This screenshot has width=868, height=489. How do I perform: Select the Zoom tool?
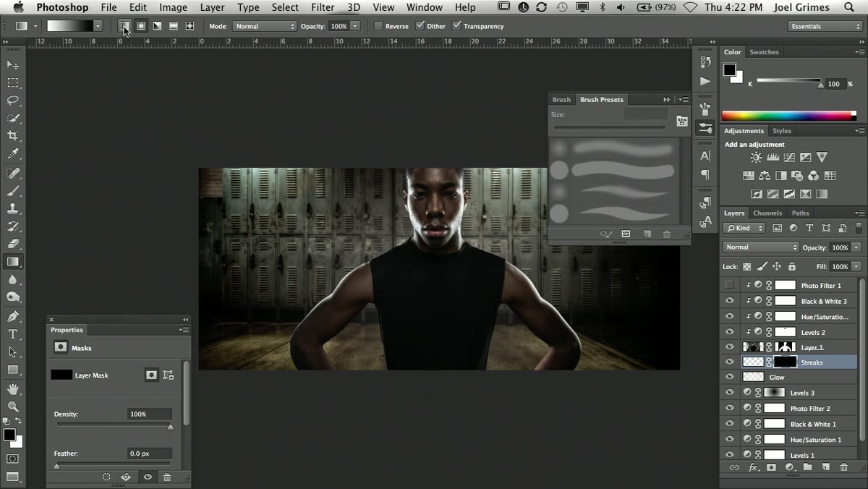pyautogui.click(x=13, y=407)
